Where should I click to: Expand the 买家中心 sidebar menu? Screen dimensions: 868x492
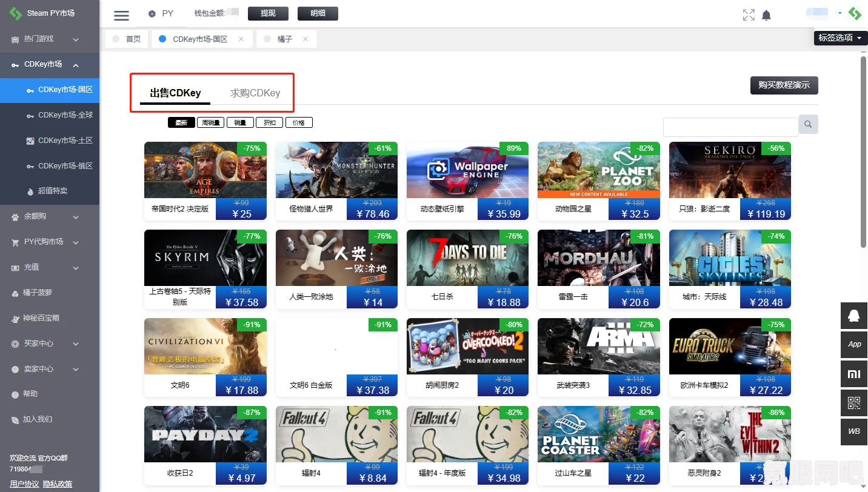[x=50, y=344]
